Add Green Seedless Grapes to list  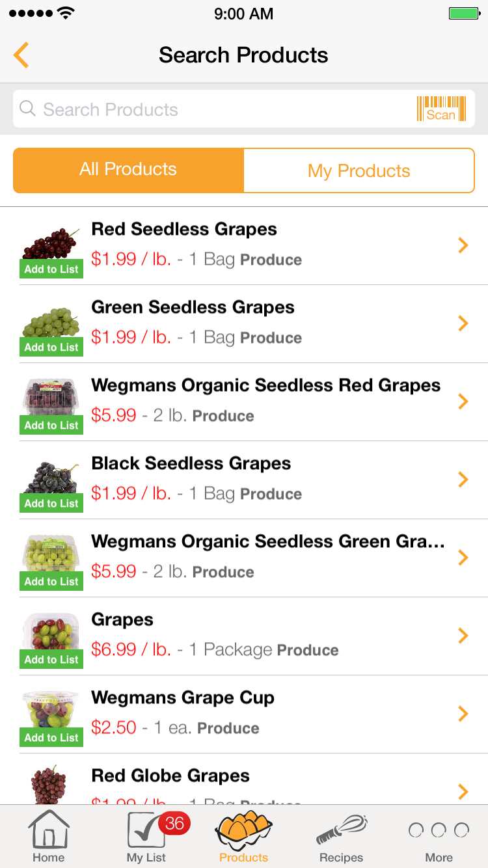click(x=51, y=347)
